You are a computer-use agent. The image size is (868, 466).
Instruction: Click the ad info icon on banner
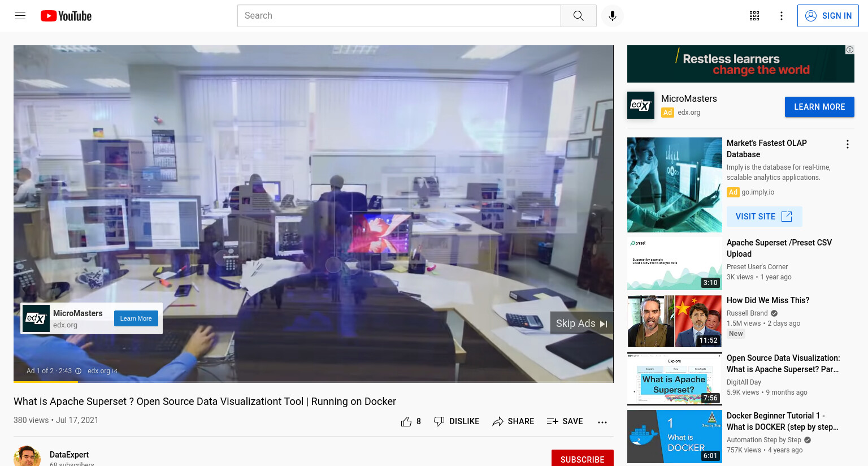(x=850, y=50)
